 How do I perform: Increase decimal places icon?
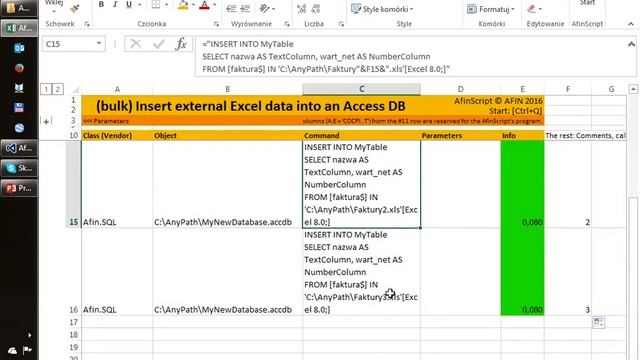tap(302, 9)
